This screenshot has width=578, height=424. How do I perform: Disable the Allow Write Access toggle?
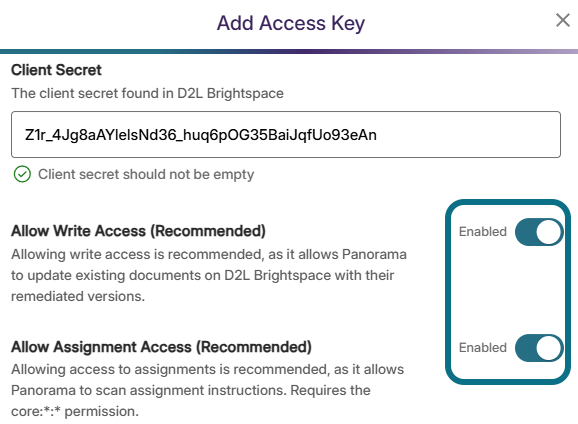pos(539,232)
